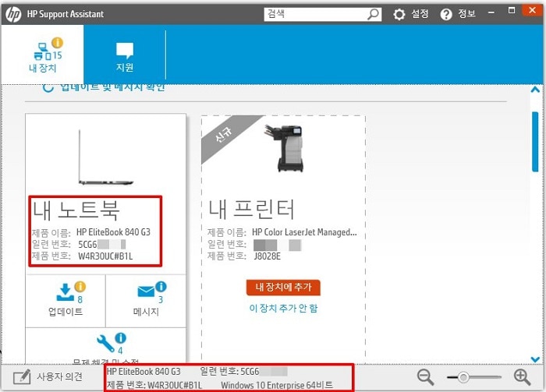
Task: Open the wrench troubleshooting tile
Action: click(x=106, y=346)
